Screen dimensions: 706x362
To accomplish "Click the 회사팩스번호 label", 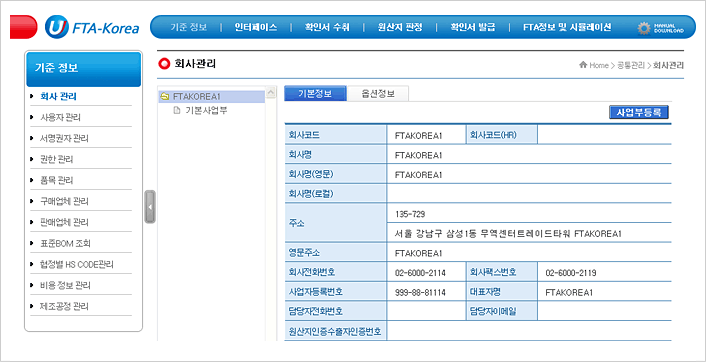I will pos(493,272).
